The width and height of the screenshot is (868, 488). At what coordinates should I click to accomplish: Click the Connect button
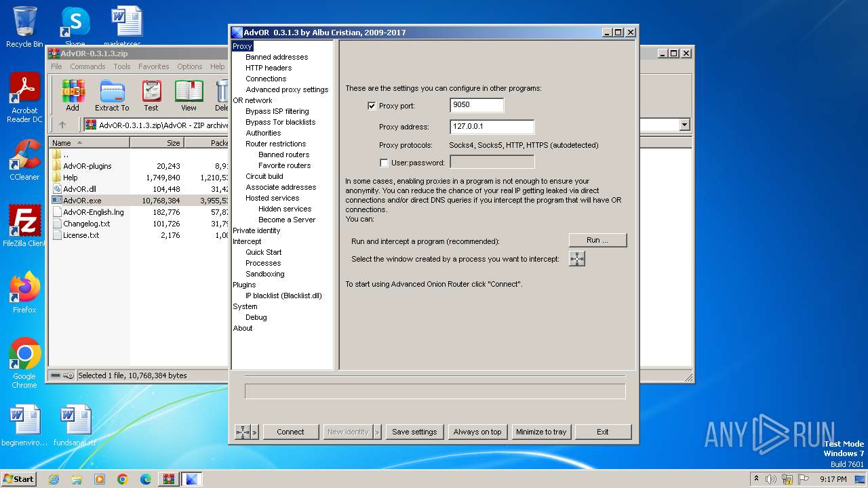click(290, 432)
